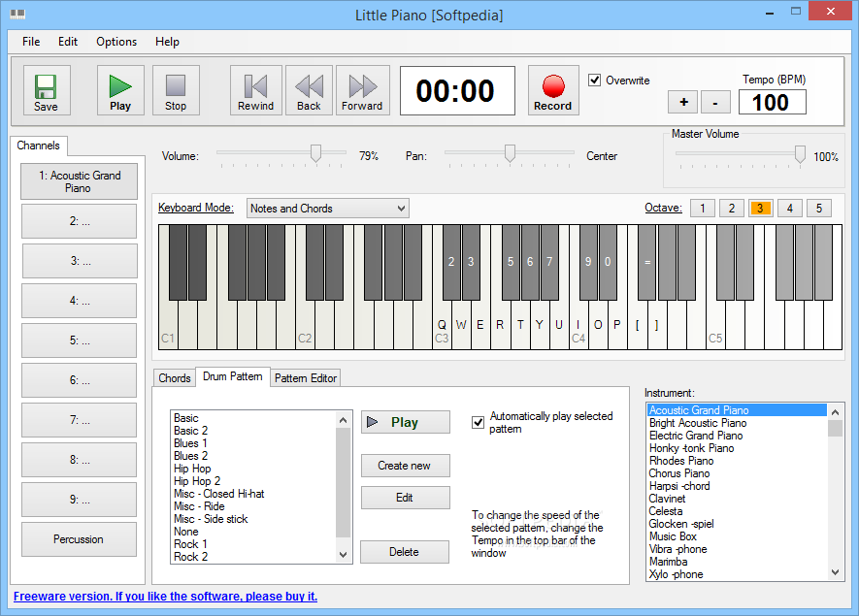Select octave 5
The image size is (859, 616).
819,208
